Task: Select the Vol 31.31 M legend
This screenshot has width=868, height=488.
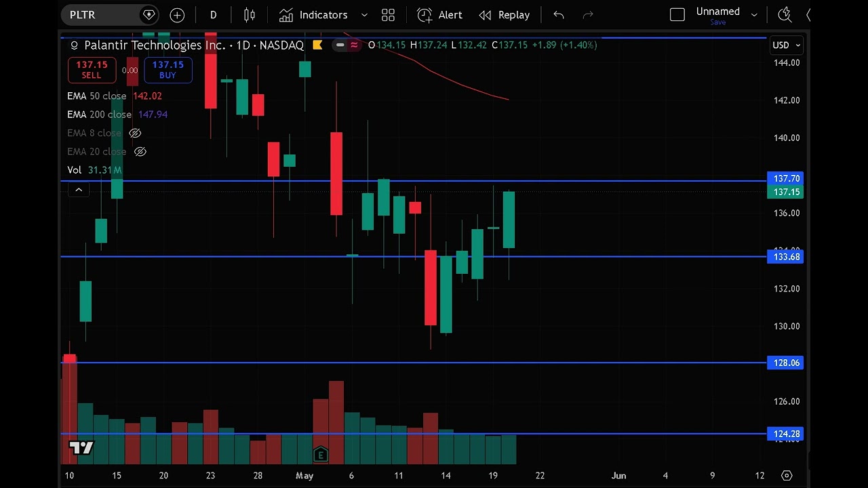Action: pos(94,170)
